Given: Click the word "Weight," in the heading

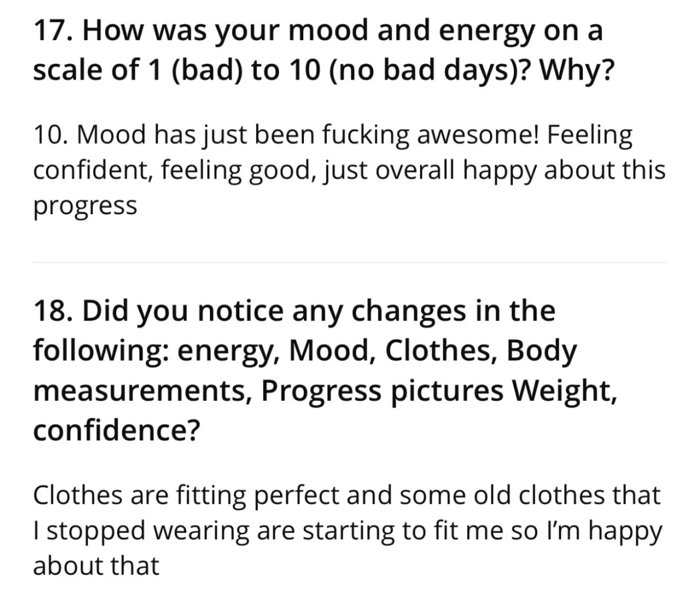Looking at the screenshot, I should click(x=564, y=392).
